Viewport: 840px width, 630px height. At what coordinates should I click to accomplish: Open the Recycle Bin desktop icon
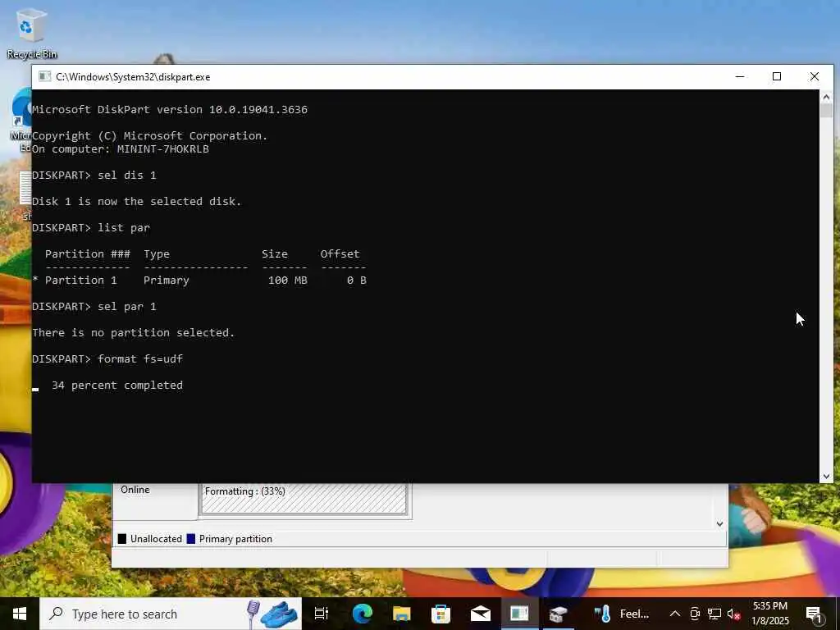[x=31, y=33]
